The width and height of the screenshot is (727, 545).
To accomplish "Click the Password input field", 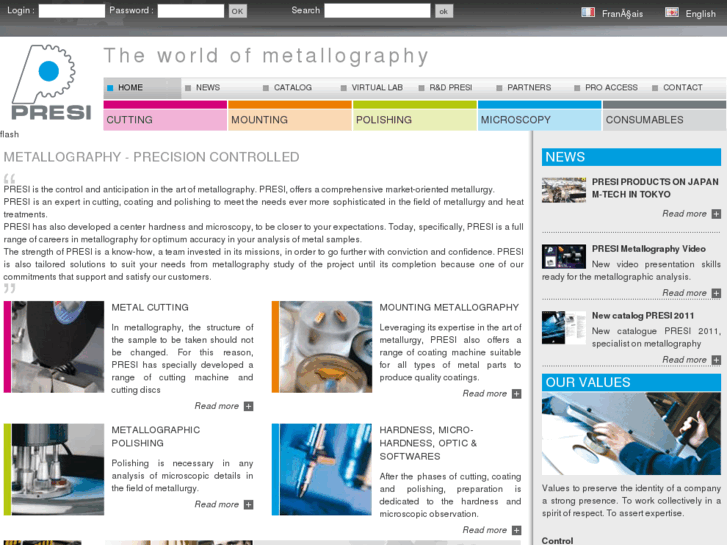I will pyautogui.click(x=191, y=11).
